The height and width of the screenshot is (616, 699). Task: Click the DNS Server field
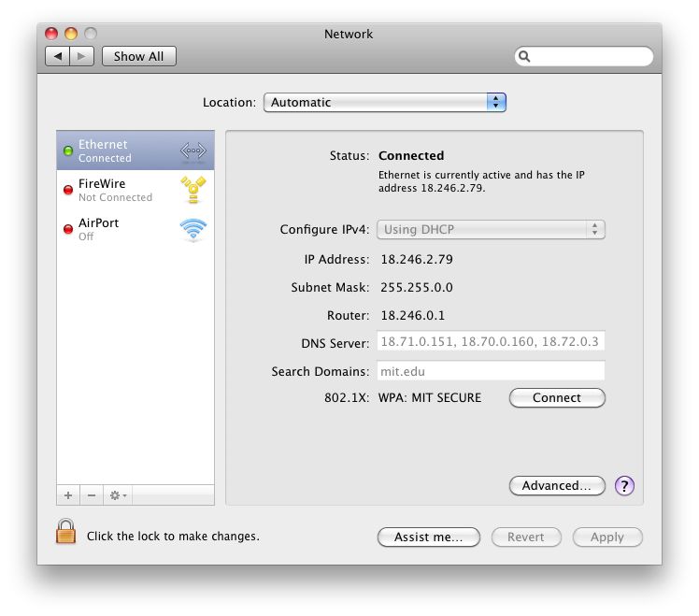(491, 341)
